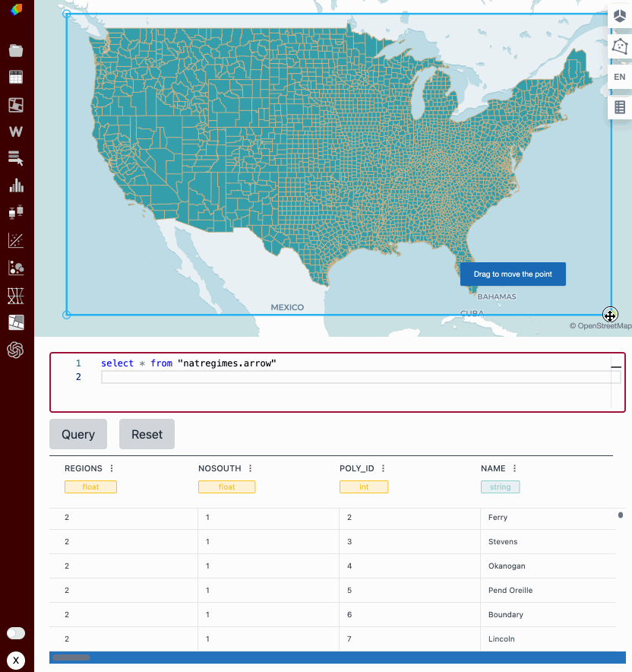The image size is (632, 672).
Task: Open the box plot icon
Action: coord(16,212)
